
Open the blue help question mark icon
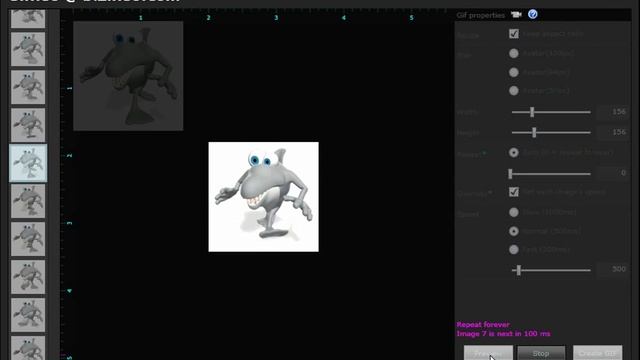pyautogui.click(x=533, y=14)
